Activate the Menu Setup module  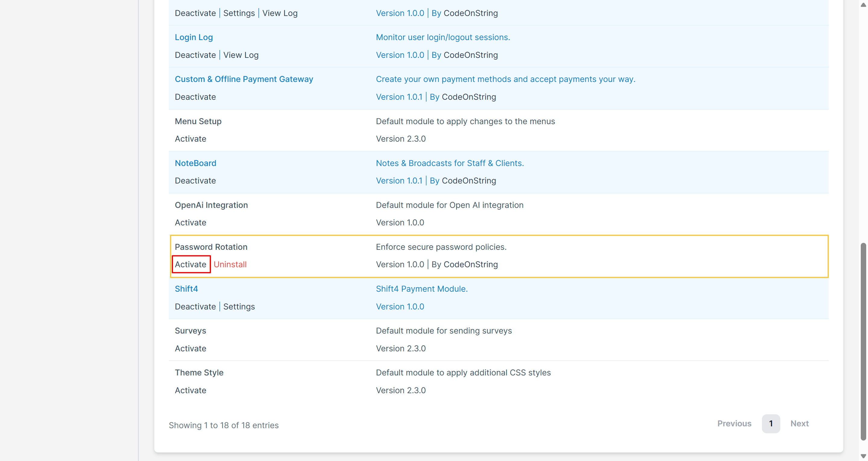[x=190, y=139]
